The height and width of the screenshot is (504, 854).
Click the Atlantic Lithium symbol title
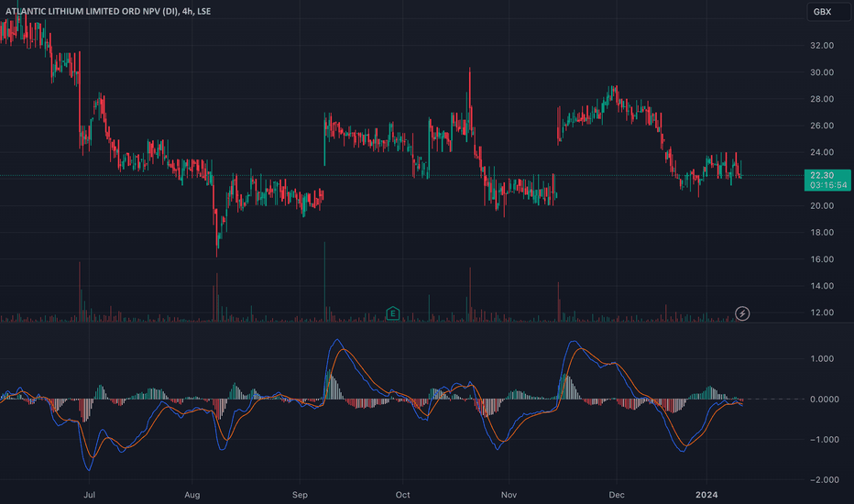coord(108,11)
